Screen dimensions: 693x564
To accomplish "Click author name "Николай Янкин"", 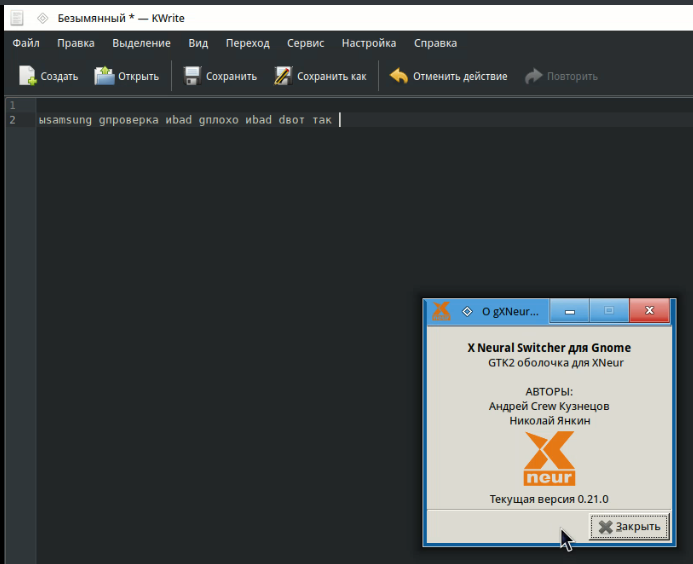I will click(x=550, y=420).
